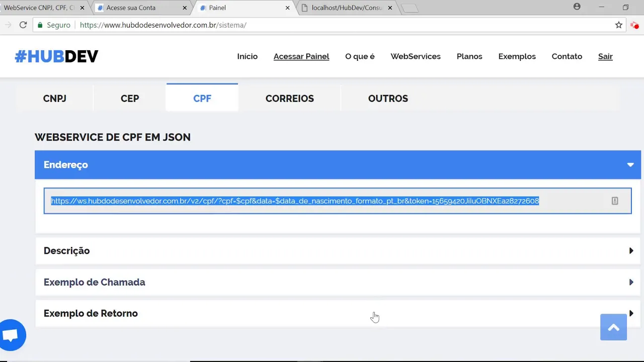
Task: Expand the Descrição section
Action: click(338, 250)
